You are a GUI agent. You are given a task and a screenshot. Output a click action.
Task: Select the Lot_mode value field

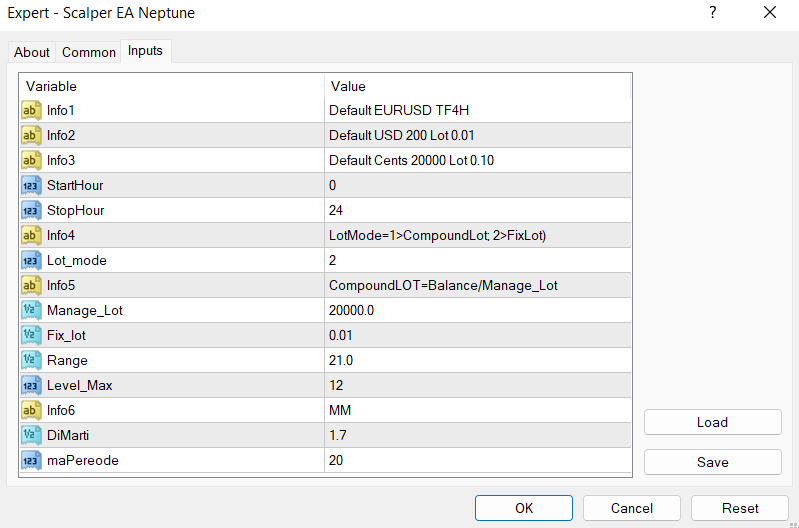(x=478, y=260)
